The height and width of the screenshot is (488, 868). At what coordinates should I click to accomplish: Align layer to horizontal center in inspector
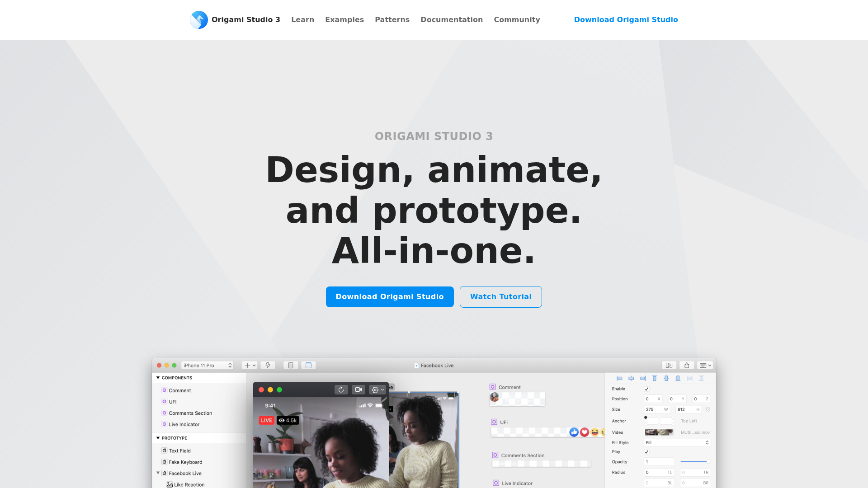[632, 379]
